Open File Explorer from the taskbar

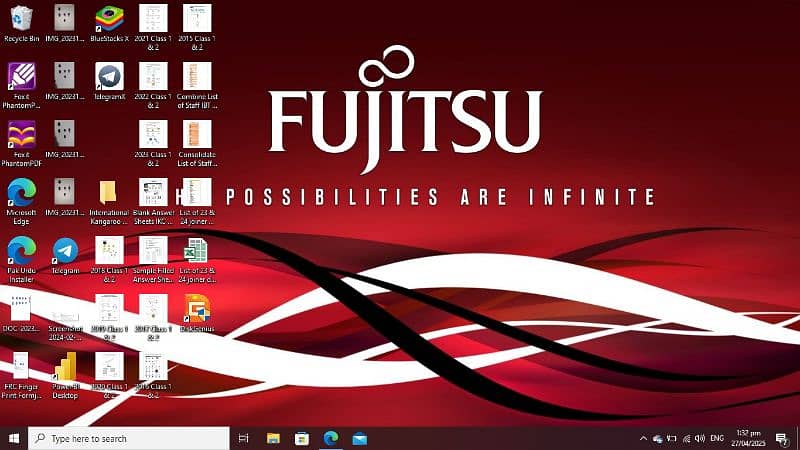click(273, 438)
